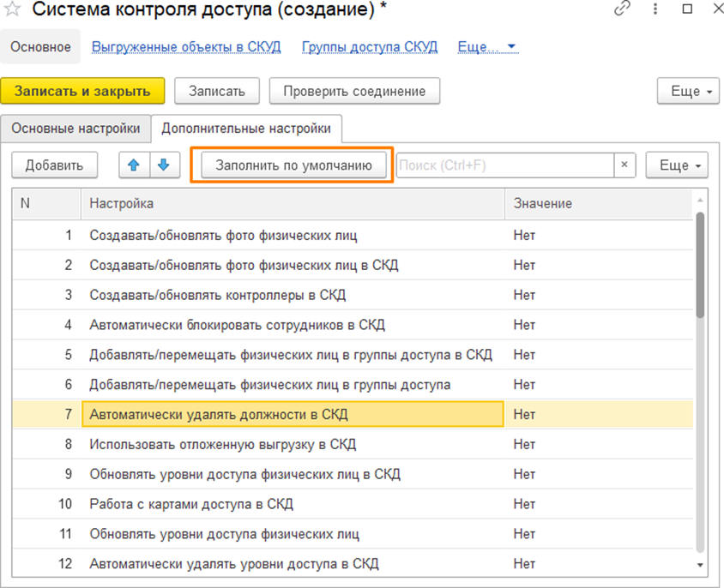Click Заполнить по умолчанию button
Screen dimensions: 724x588
[293, 165]
